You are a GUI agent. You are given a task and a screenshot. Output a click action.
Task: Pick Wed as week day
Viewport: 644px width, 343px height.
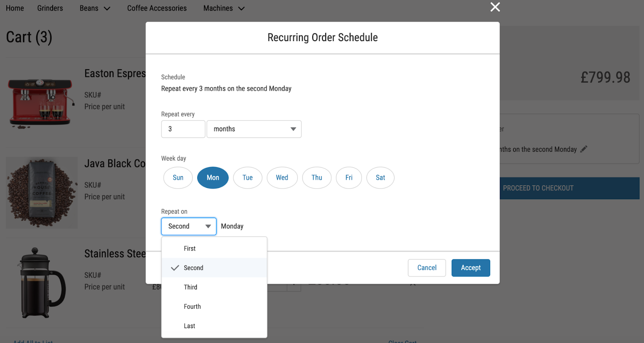[x=282, y=178]
